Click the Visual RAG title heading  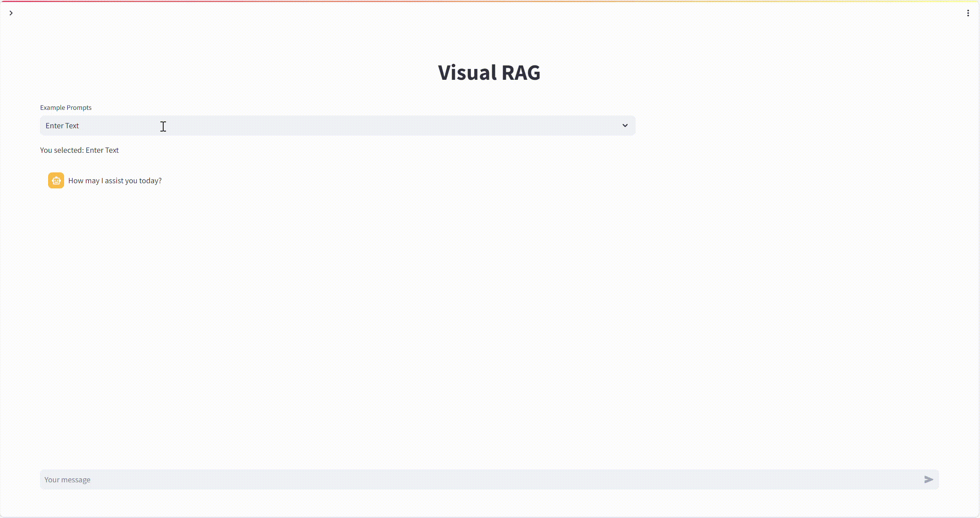tap(488, 73)
